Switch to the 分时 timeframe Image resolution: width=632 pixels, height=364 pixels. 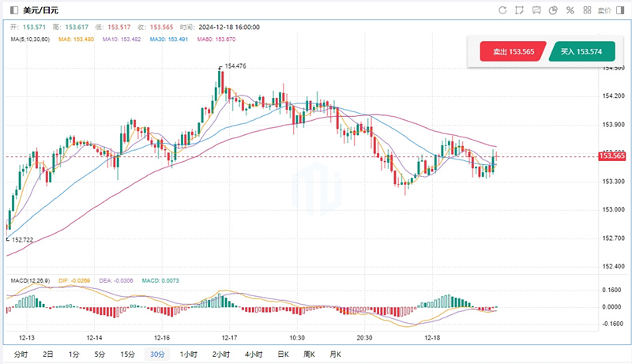[x=21, y=355]
